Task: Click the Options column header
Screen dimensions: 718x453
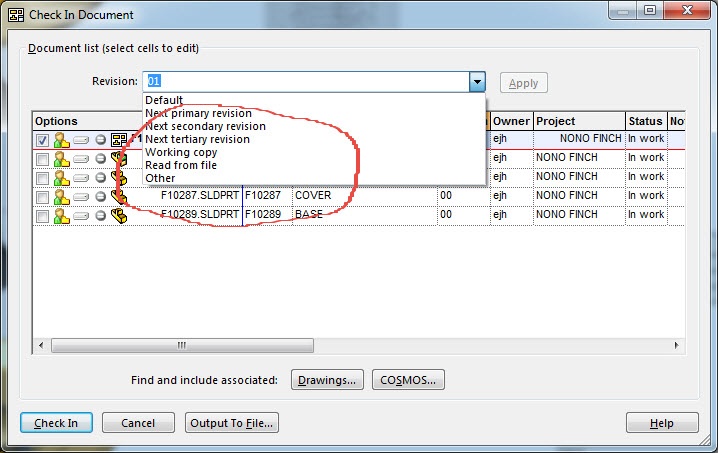Action: coord(87,121)
